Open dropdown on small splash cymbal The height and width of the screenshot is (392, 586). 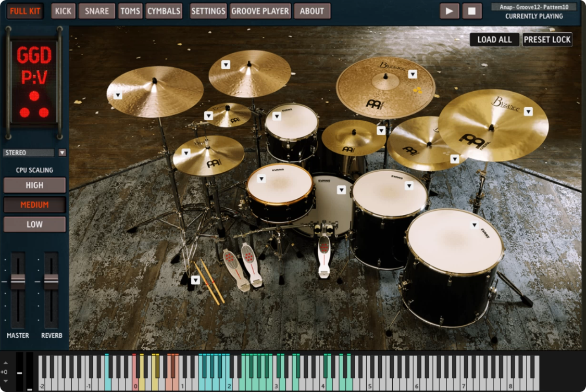click(x=208, y=116)
